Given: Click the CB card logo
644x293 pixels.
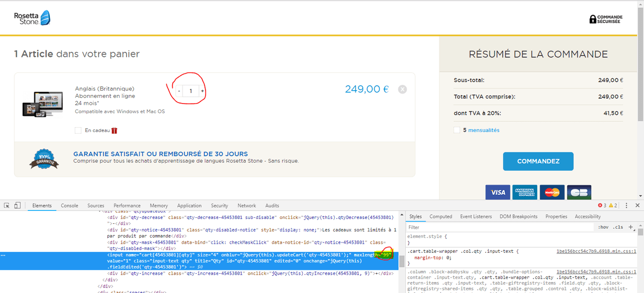Looking at the screenshot, I should point(579,192).
